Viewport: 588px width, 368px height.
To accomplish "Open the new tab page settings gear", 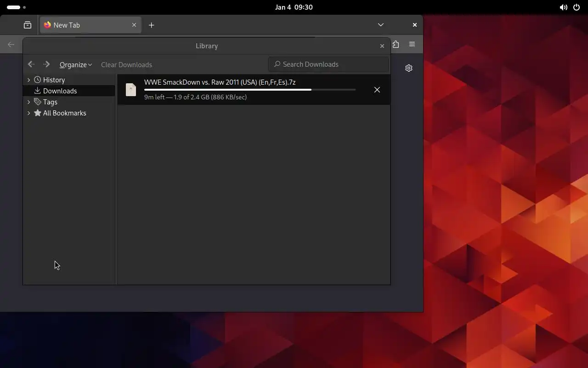I will tap(409, 68).
